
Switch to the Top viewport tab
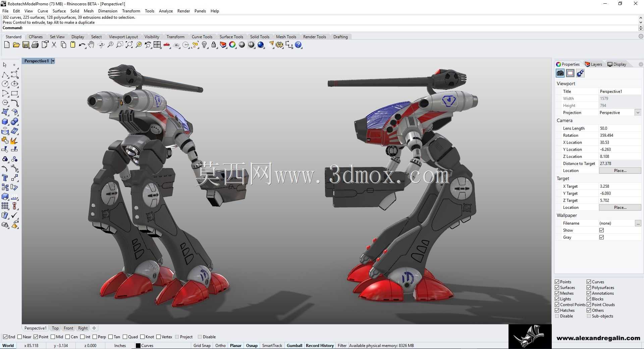(55, 328)
